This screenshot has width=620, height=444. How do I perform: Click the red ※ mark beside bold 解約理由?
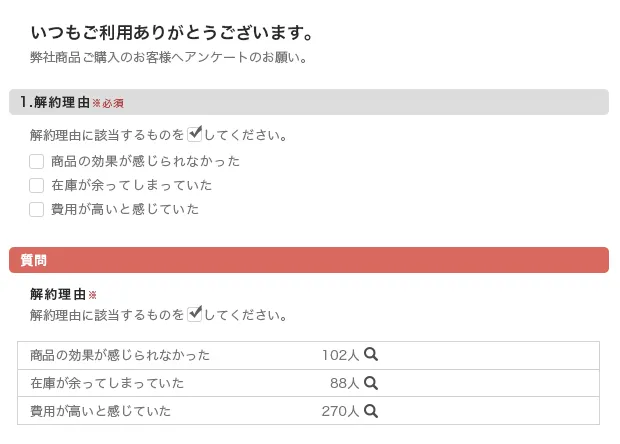coord(93,295)
